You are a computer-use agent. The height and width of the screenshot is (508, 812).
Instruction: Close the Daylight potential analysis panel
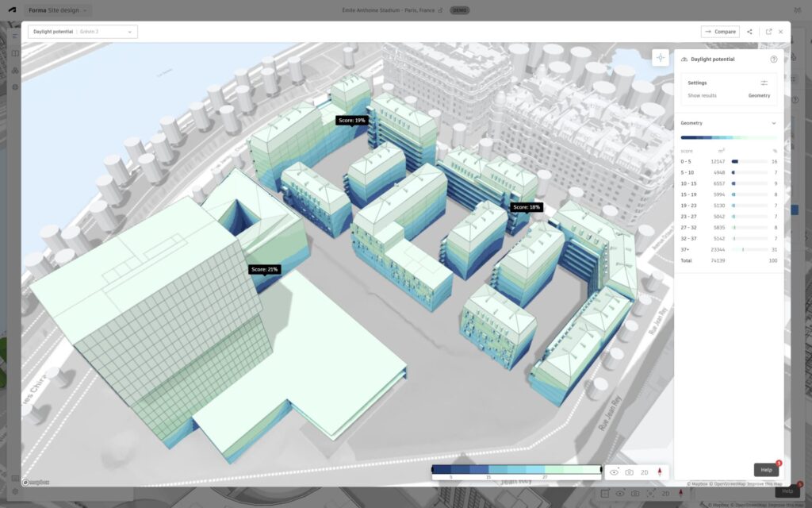click(x=780, y=32)
